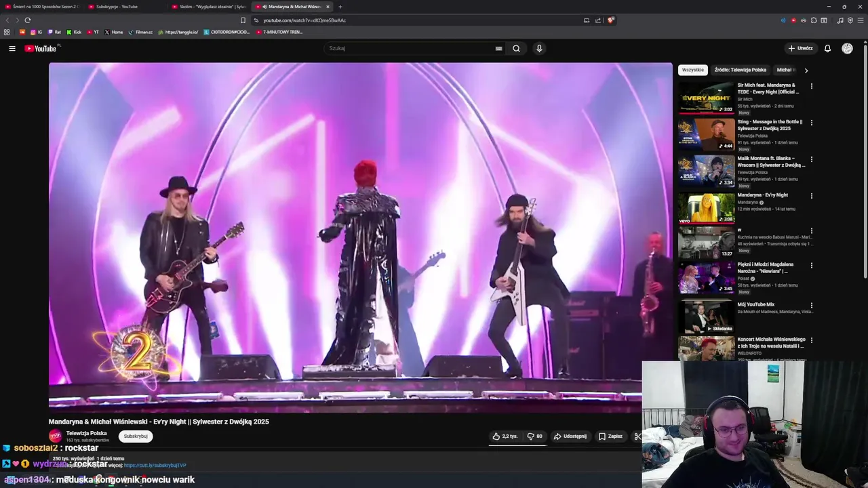The image size is (868, 488).
Task: Show more filter chips with arrow
Action: [x=806, y=70]
